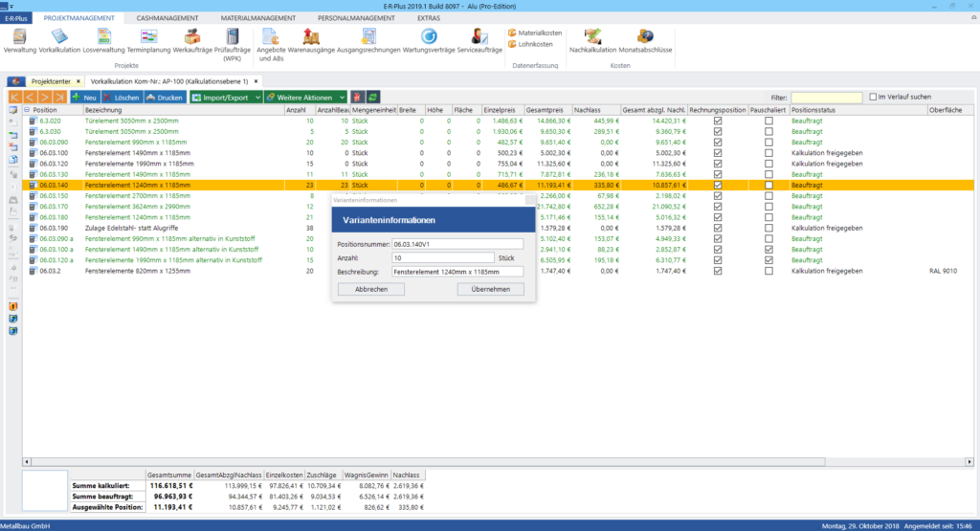Image resolution: width=980 pixels, height=531 pixels.
Task: Open the Ausgangsrechnungen ribbon icon
Action: [368, 41]
